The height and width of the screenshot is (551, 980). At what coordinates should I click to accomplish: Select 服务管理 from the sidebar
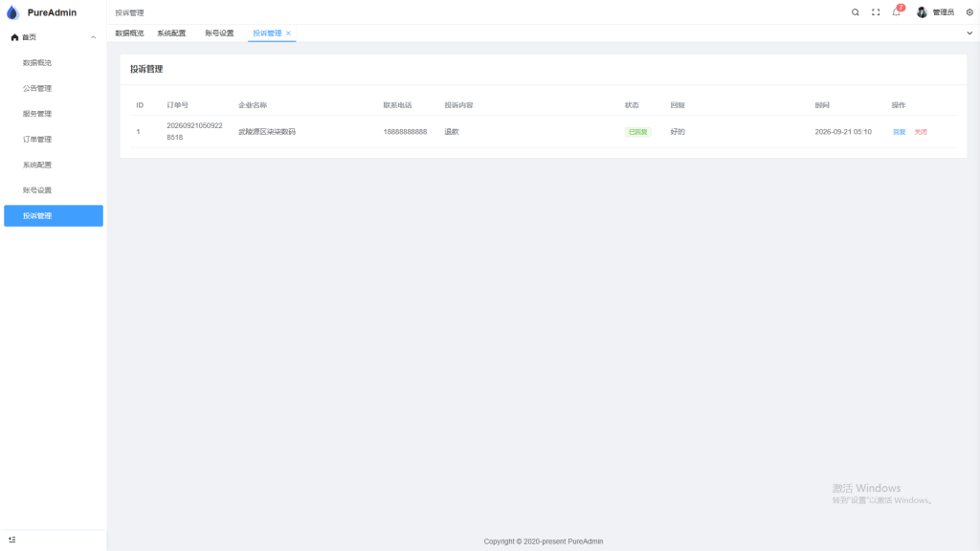pos(54,114)
